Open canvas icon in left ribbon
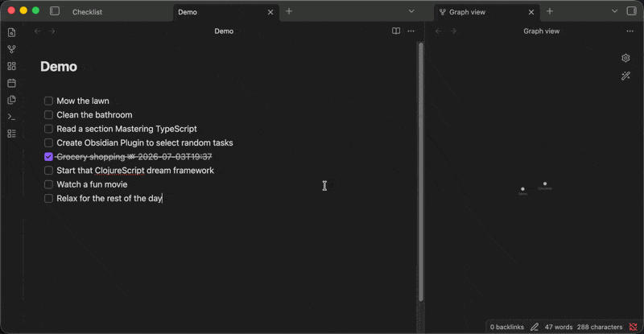This screenshot has width=644, height=334. pos(11,66)
